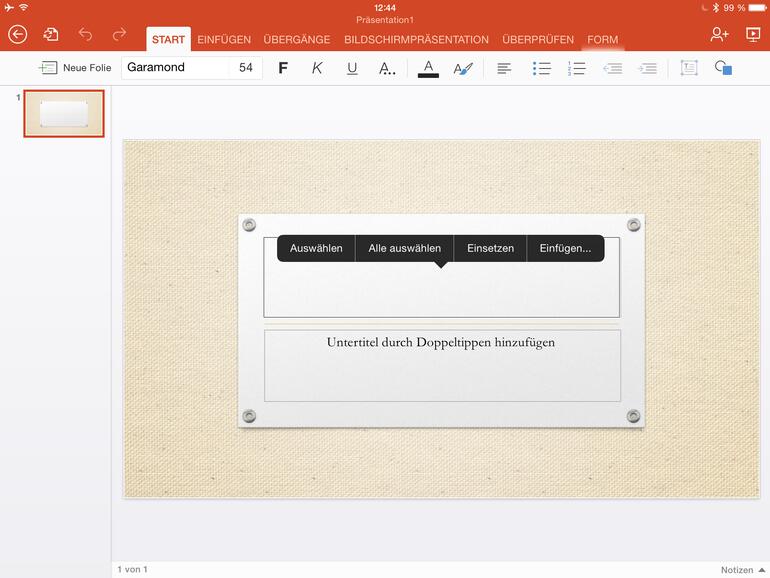Undo the last action
The image size is (770, 578).
point(85,35)
